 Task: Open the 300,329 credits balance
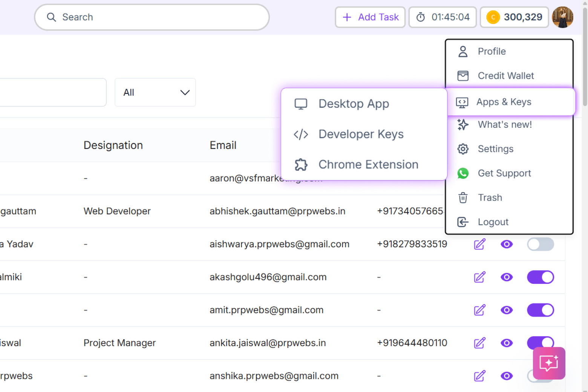tap(514, 17)
